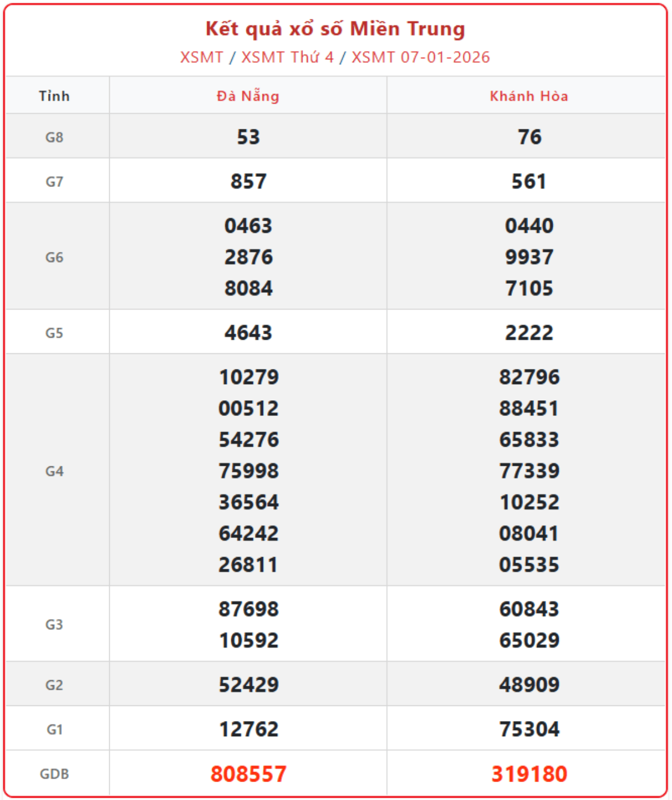Viewport: 672px width, 800px height.
Task: Click Khánh Hòa special prize 319180
Action: tap(529, 774)
